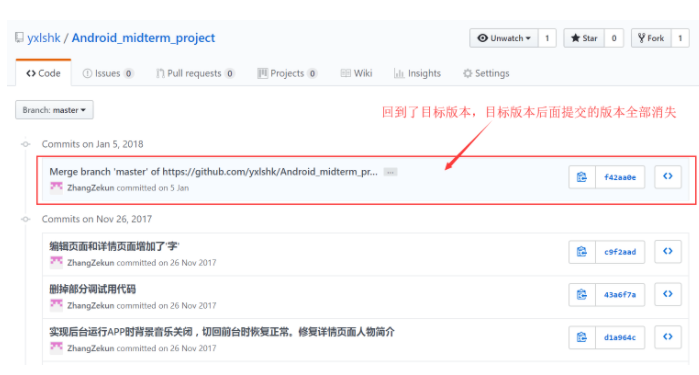This screenshot has width=699, height=375.
Task: Switch to the Wiki tab
Action: coord(356,73)
